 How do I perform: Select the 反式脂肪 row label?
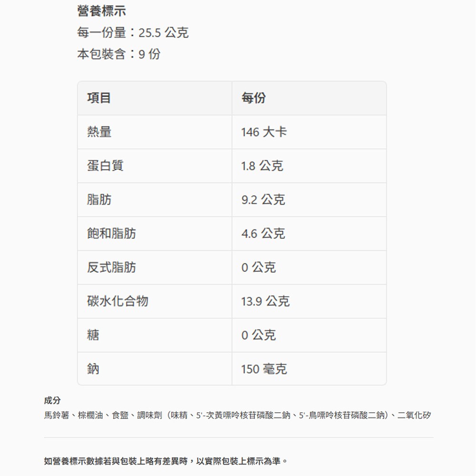tap(111, 268)
